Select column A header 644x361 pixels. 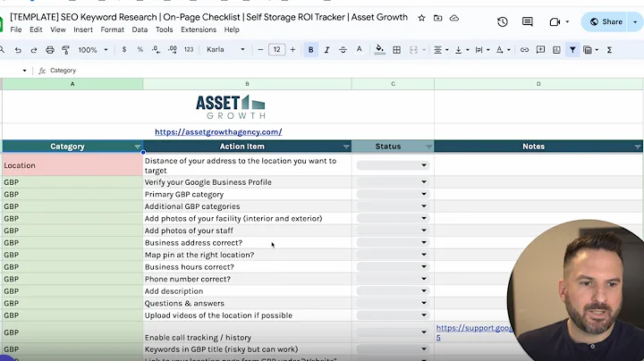coord(72,84)
